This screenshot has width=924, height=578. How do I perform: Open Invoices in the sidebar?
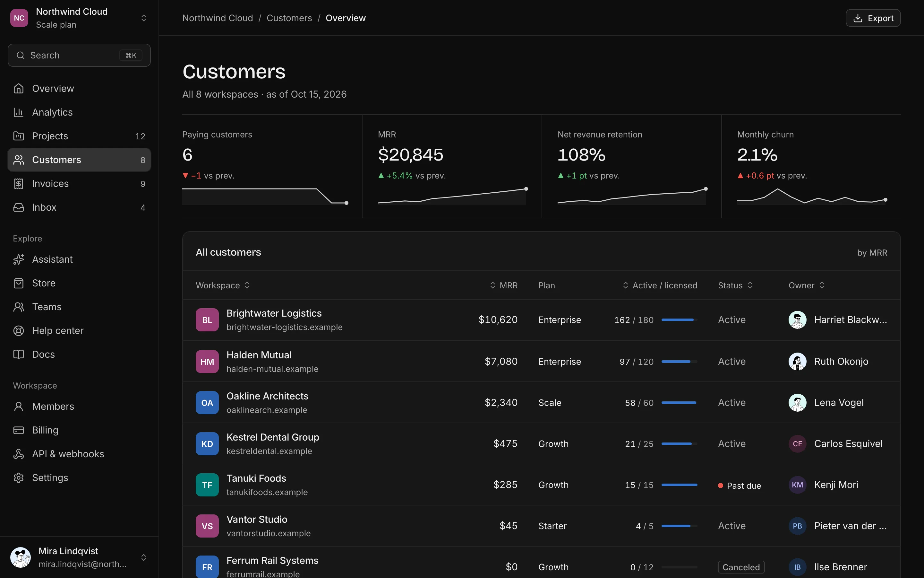79,183
